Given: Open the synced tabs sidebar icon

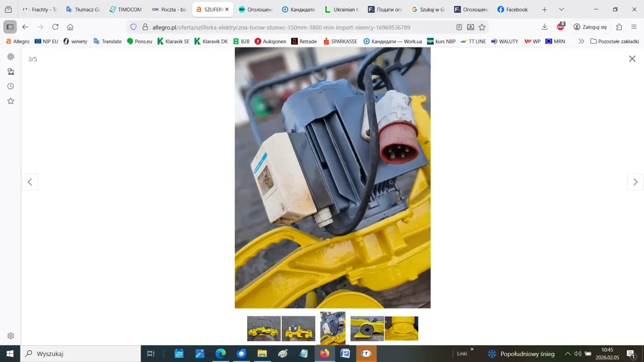Looking at the screenshot, I should (x=10, y=72).
